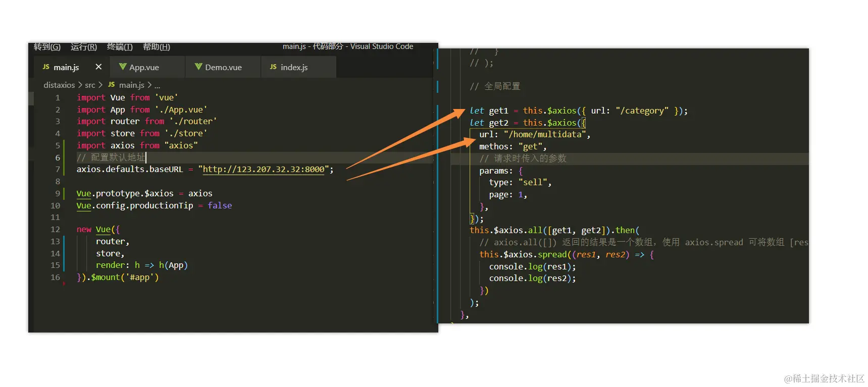Click line number 1 in gutter
Viewport: 868px width, 387px height.
point(58,98)
